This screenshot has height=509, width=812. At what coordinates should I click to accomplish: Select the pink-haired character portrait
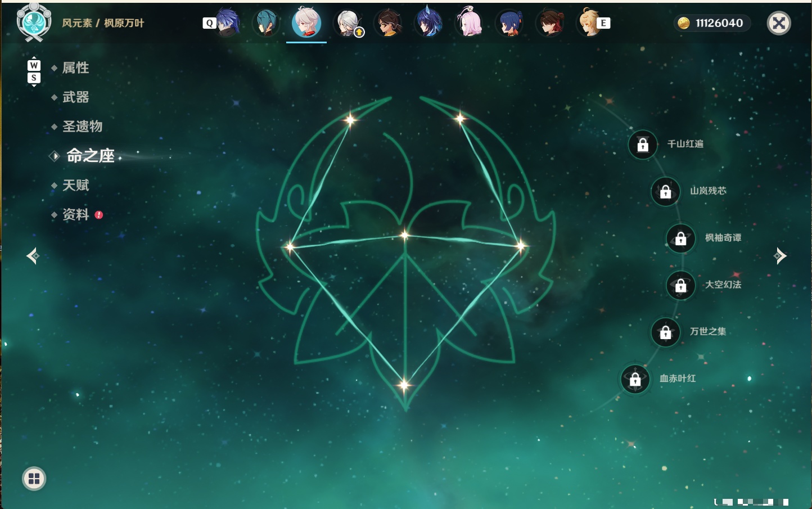469,22
